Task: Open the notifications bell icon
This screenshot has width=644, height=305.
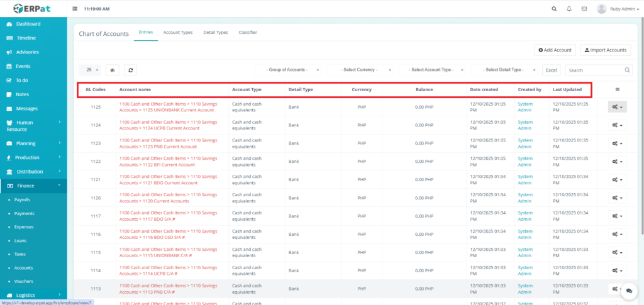Action: [x=569, y=9]
